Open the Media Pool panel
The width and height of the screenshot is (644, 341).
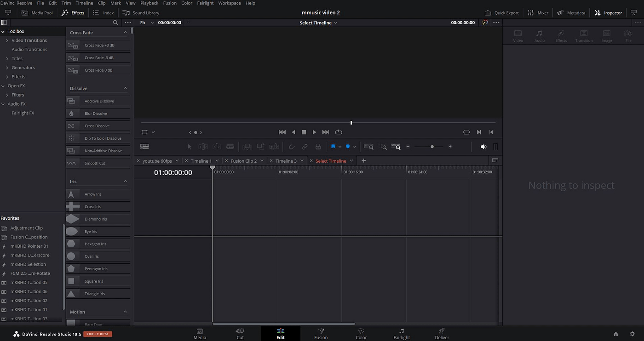point(37,13)
